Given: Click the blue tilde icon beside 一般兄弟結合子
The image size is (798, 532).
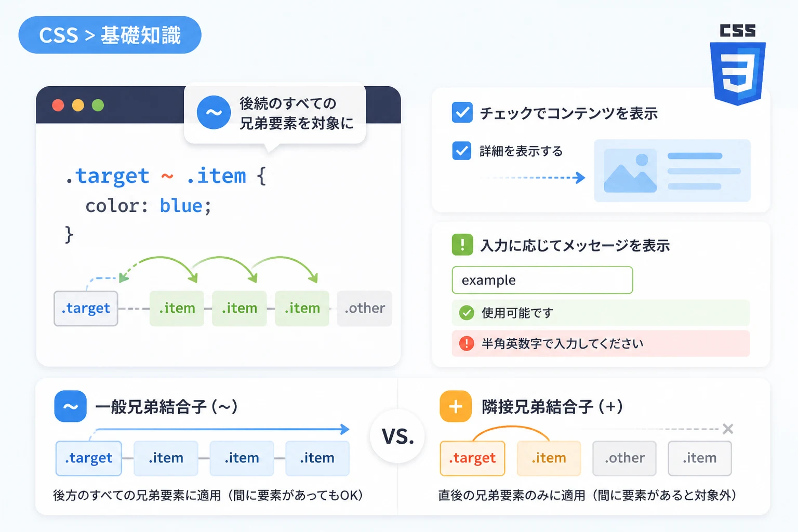Looking at the screenshot, I should 70,406.
